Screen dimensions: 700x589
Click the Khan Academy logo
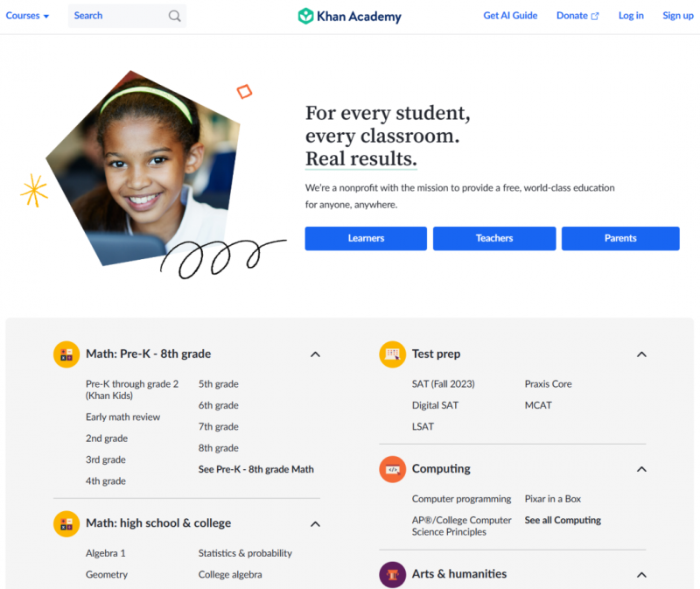pyautogui.click(x=349, y=16)
